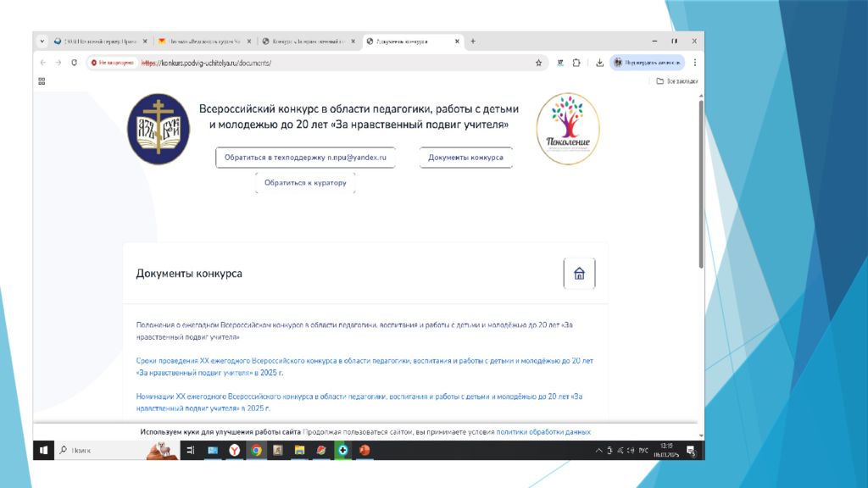The height and width of the screenshot is (488, 868).
Task: Click the forward navigation arrow in browser
Action: 58,63
